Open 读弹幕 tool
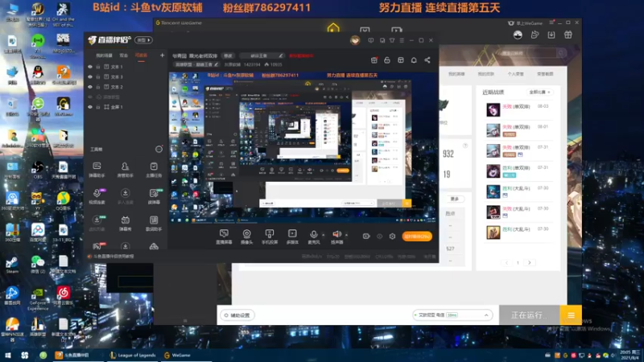The width and height of the screenshot is (644, 362). click(x=154, y=196)
